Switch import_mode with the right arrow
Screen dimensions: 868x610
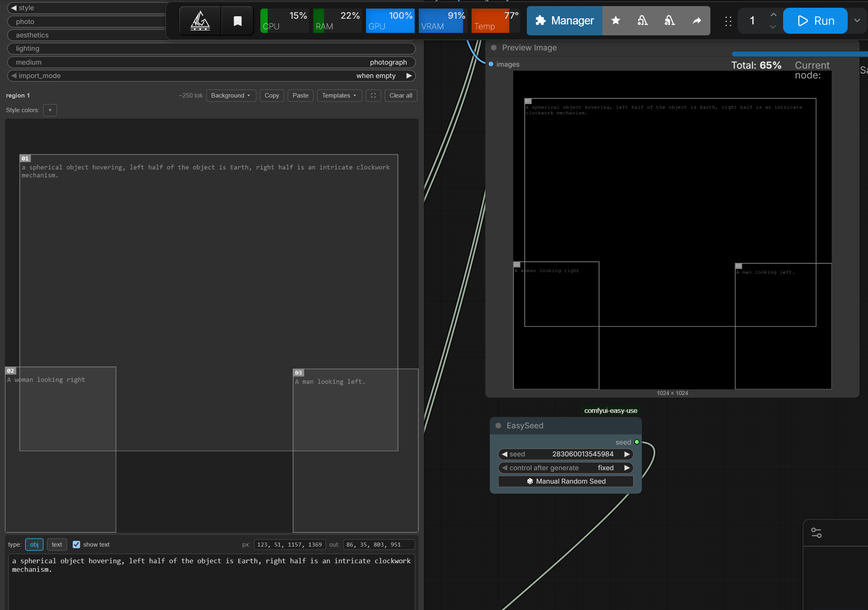click(x=409, y=76)
